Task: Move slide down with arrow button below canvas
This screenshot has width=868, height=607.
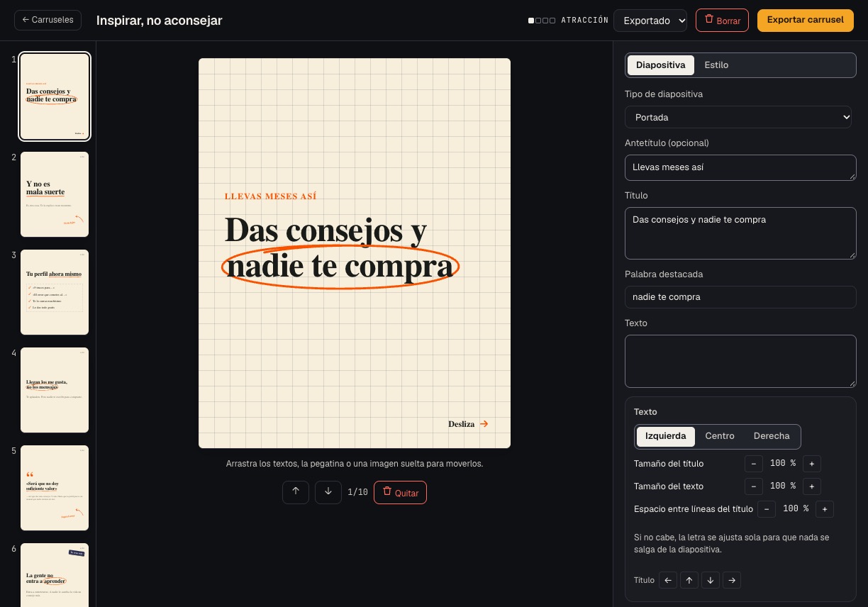Action: click(x=328, y=492)
